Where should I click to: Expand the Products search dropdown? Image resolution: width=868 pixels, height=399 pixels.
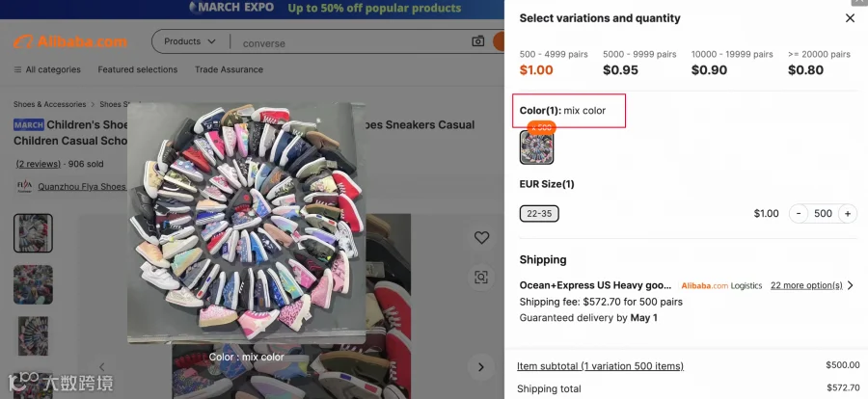190,41
